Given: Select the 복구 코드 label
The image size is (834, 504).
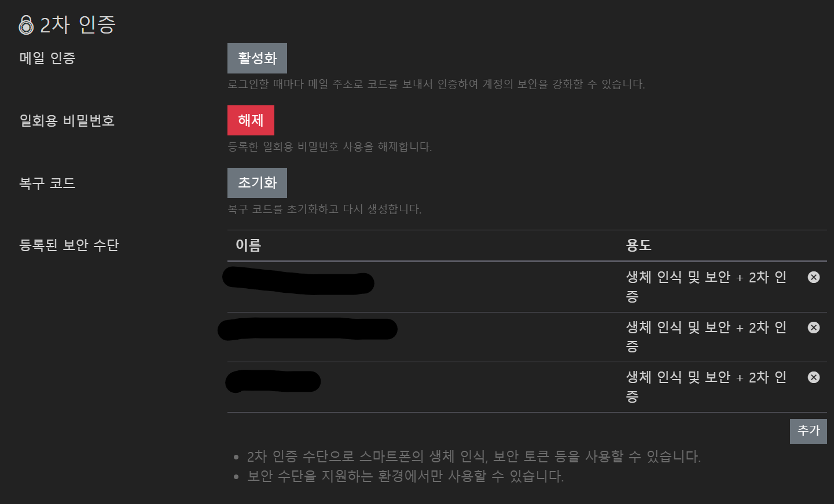Looking at the screenshot, I should 46,183.
